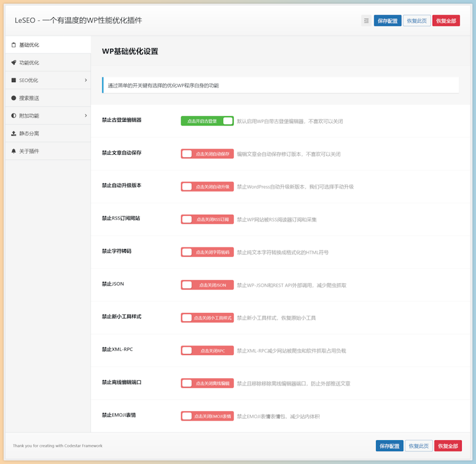
Task: Click the square icon beside SEO优化
Action: point(13,80)
